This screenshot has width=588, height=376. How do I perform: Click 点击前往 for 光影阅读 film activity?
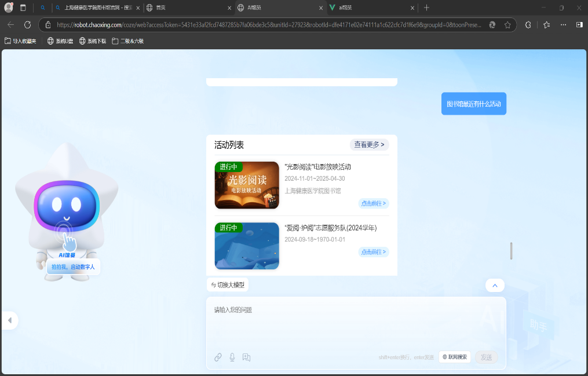click(x=374, y=203)
